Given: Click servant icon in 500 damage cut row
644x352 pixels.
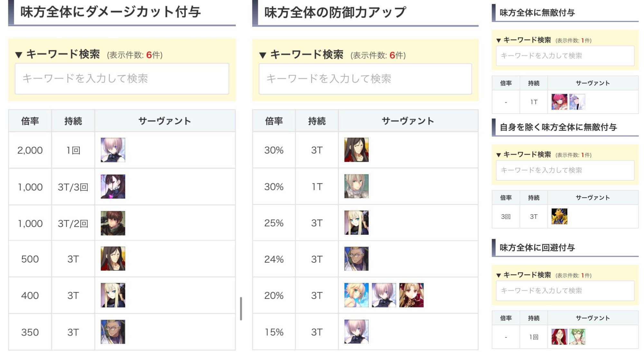Looking at the screenshot, I should [113, 259].
